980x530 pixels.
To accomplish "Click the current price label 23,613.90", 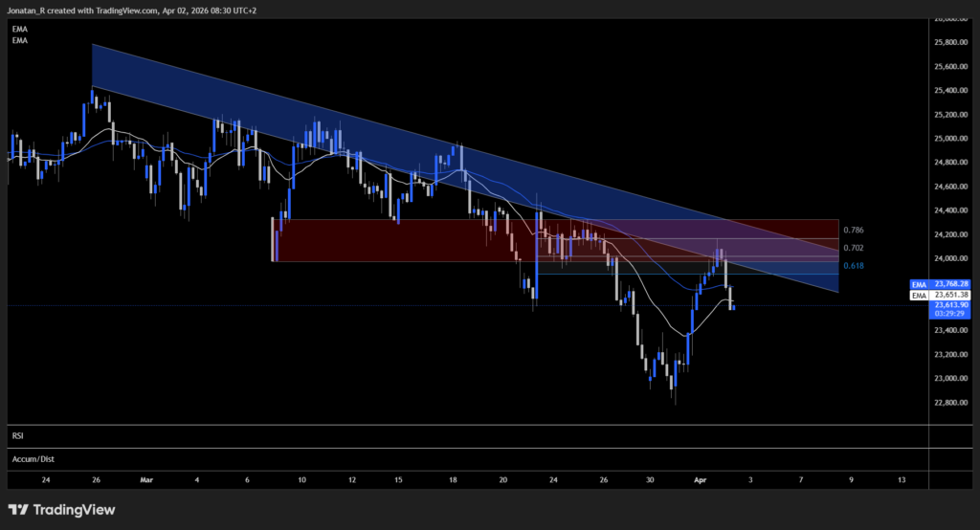I will point(950,305).
